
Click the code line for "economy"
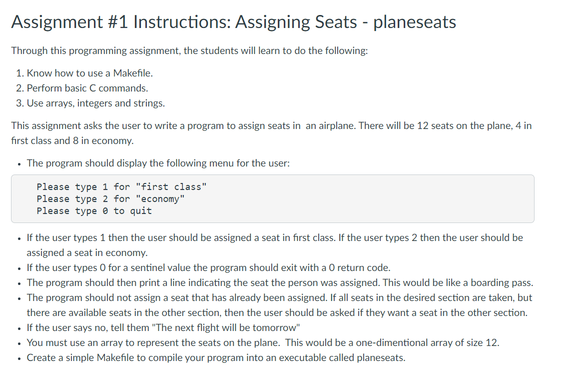click(110, 198)
